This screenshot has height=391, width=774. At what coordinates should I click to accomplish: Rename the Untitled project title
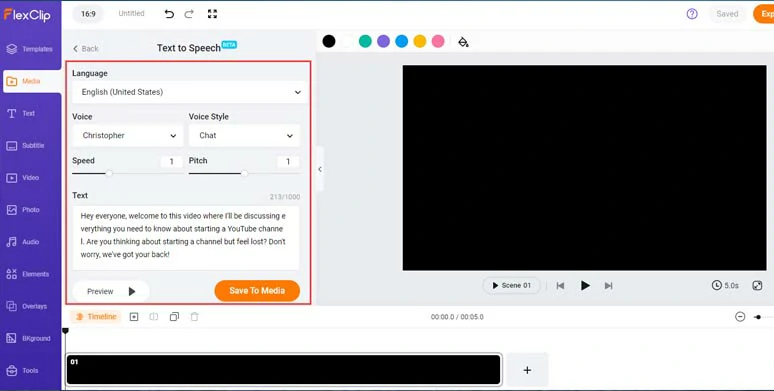tap(131, 14)
